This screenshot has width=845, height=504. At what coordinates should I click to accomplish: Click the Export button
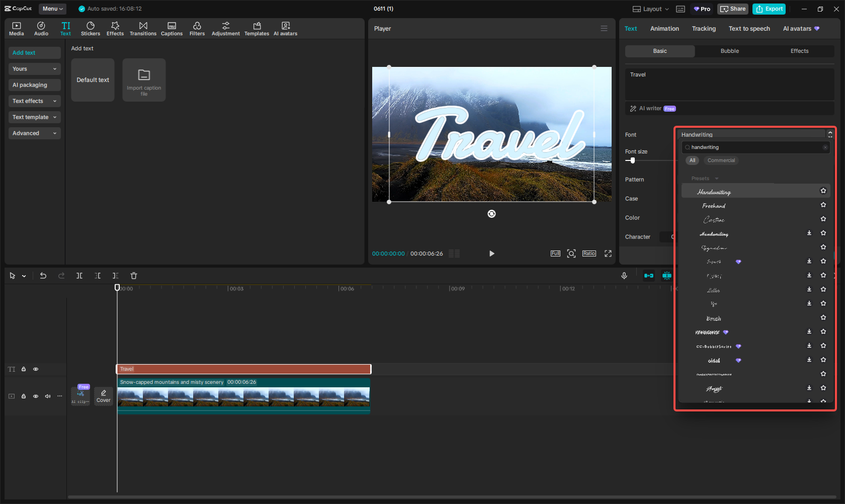click(769, 9)
